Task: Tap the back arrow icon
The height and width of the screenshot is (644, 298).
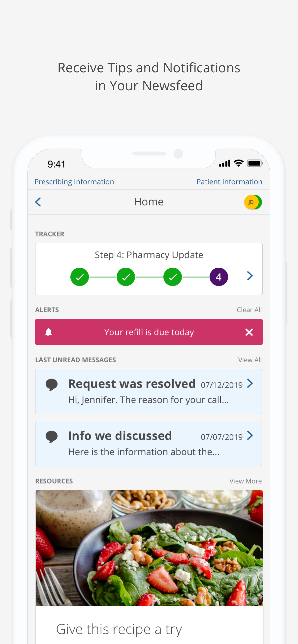Action: pos(38,202)
